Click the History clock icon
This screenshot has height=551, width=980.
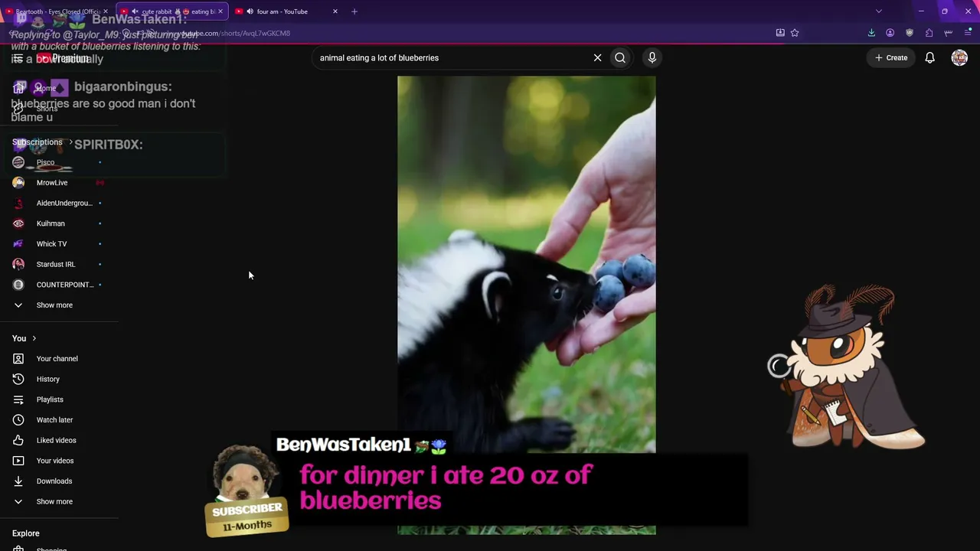pyautogui.click(x=18, y=379)
